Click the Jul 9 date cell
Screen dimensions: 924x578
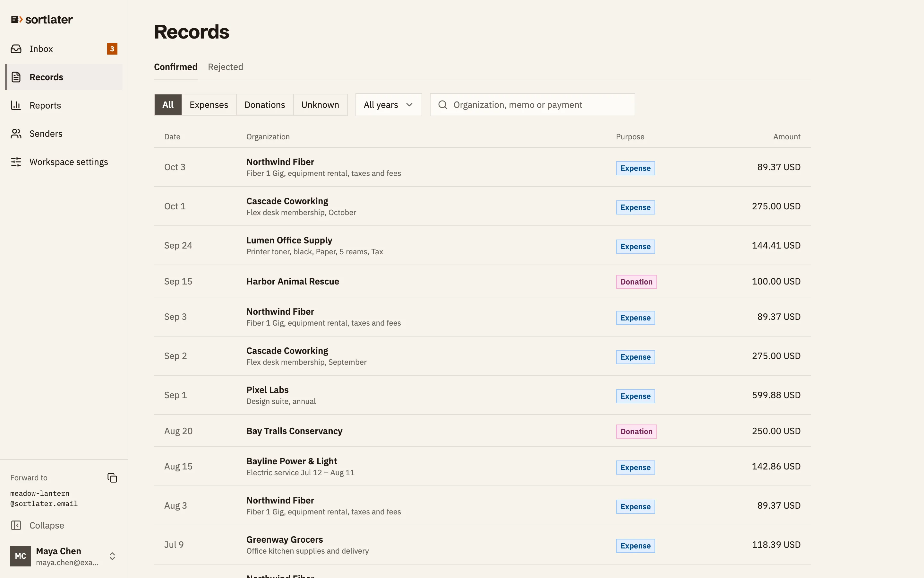174,545
